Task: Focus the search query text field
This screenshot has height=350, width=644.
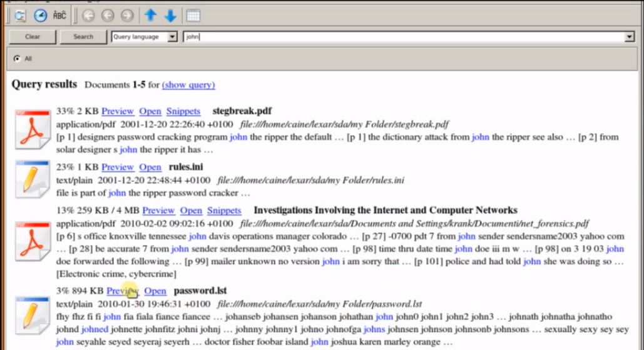Action: [x=404, y=37]
